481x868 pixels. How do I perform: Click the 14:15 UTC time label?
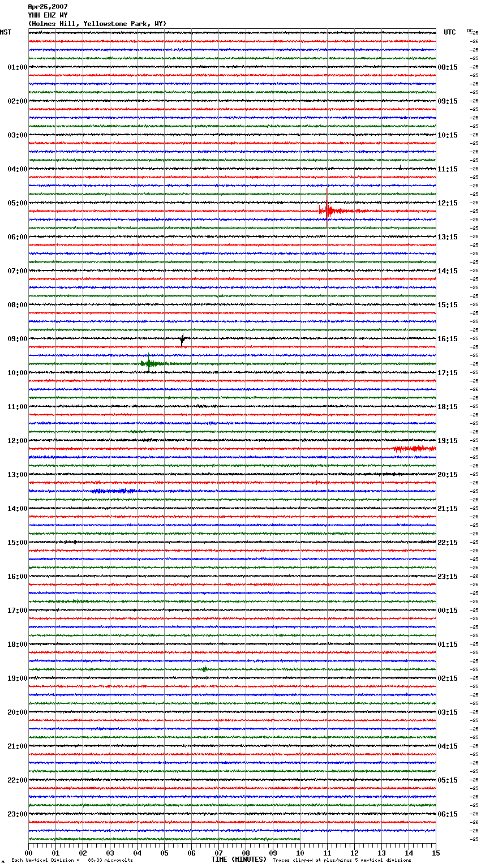tap(448, 271)
